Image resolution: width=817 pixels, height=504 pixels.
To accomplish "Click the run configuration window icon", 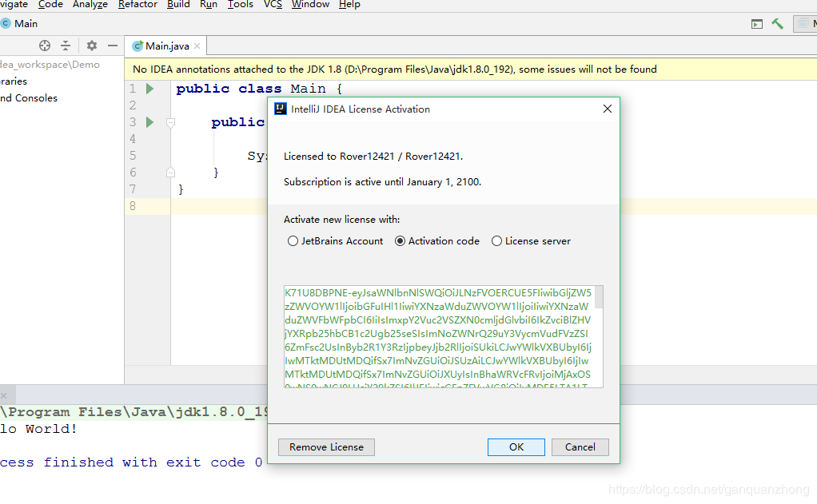I will [x=757, y=24].
